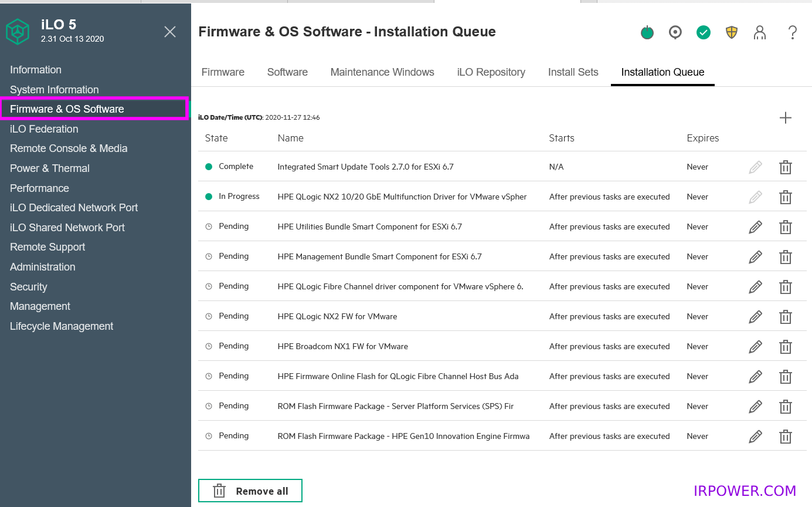Screen dimensions: 812x507
Task: Open Performance in the sidebar
Action: (39, 188)
